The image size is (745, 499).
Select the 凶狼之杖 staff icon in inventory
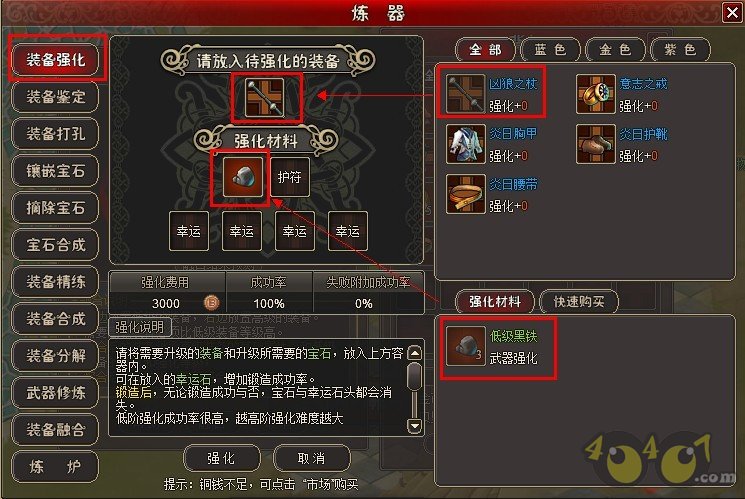point(465,93)
